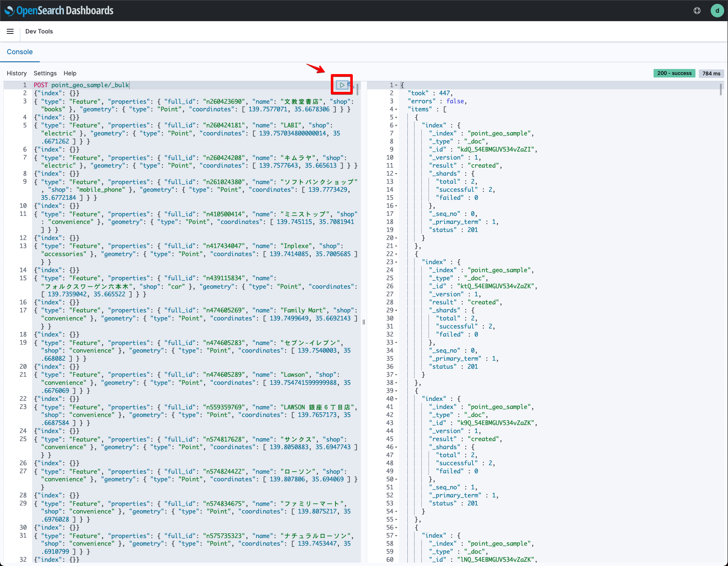Open the Settings menu item
The width and height of the screenshot is (728, 566).
click(x=45, y=73)
